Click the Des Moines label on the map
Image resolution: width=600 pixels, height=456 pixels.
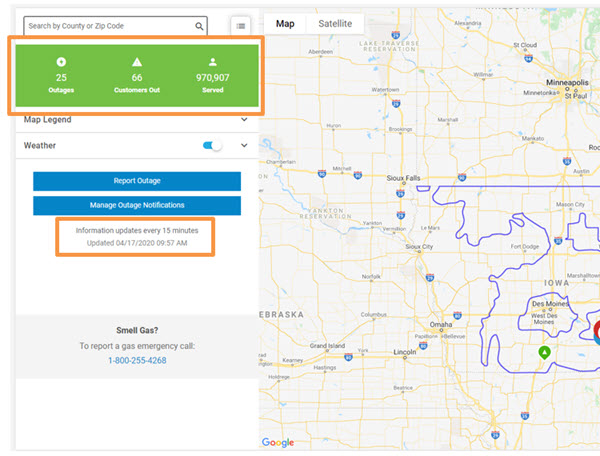549,304
